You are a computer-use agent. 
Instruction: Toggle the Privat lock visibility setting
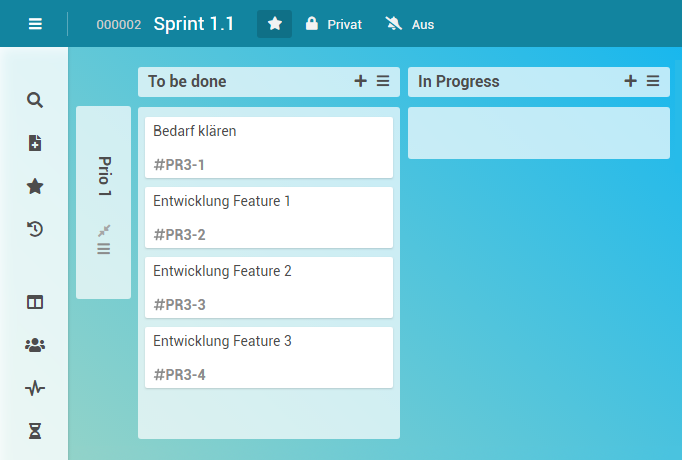click(x=333, y=24)
